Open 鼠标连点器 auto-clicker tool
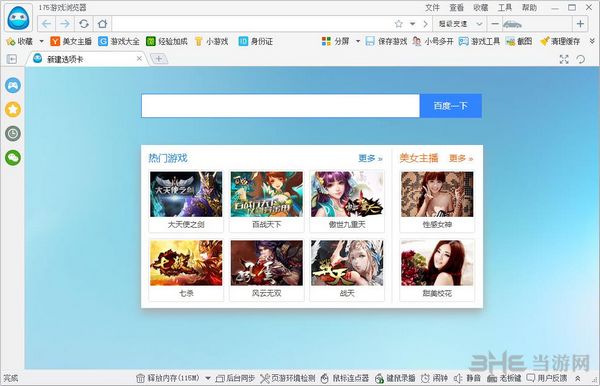This screenshot has width=600, height=386. (x=345, y=378)
